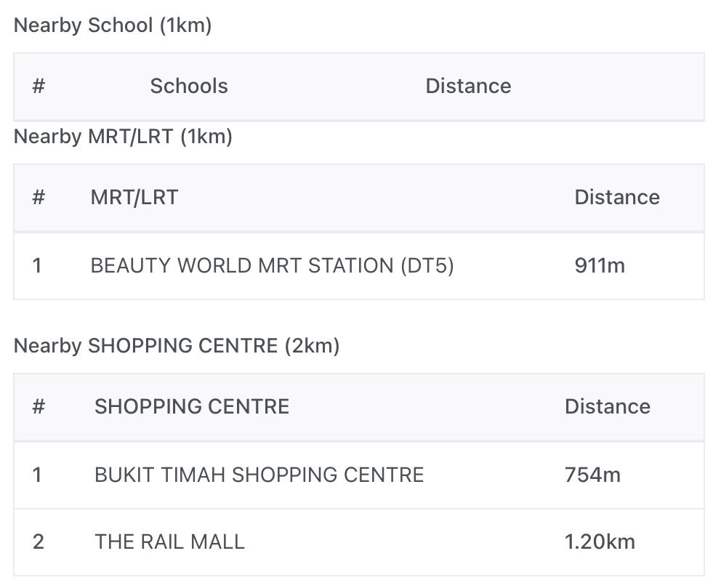Click the SHOPPING CENTRE column header
Image resolution: width=713 pixels, height=588 pixels.
[192, 406]
